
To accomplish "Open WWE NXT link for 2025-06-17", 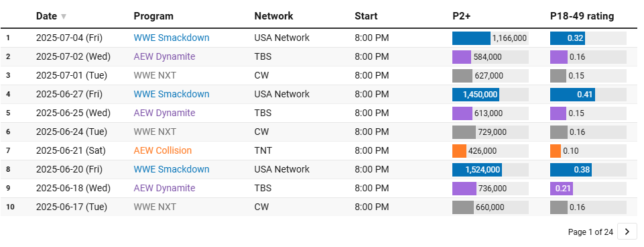I will click(x=154, y=207).
